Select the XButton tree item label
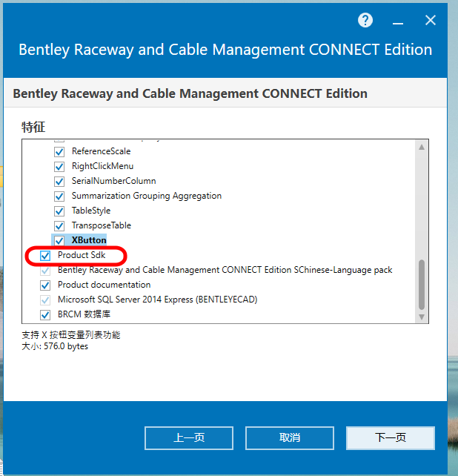The image size is (458, 476). (89, 240)
